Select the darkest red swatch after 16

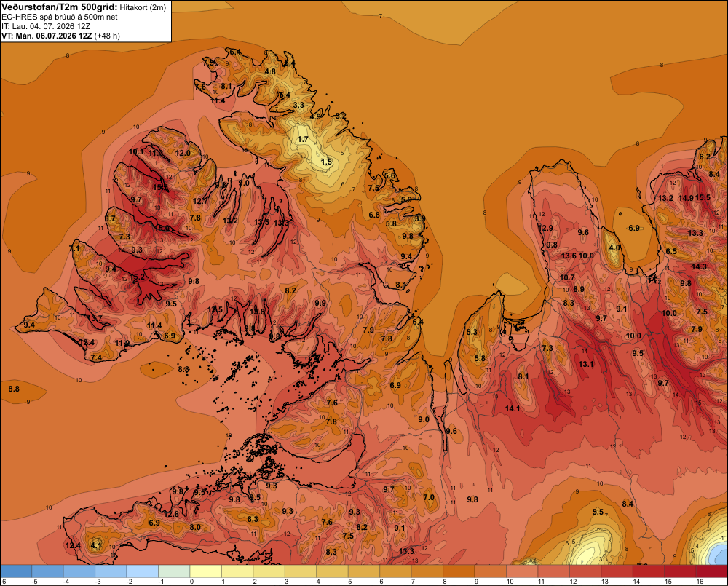pyautogui.click(x=712, y=571)
